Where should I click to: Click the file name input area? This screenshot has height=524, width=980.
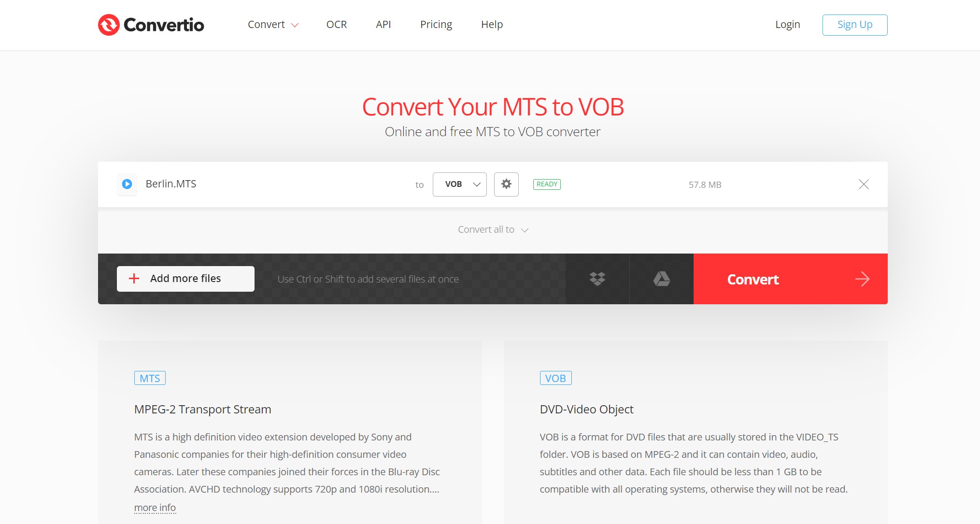tap(171, 184)
